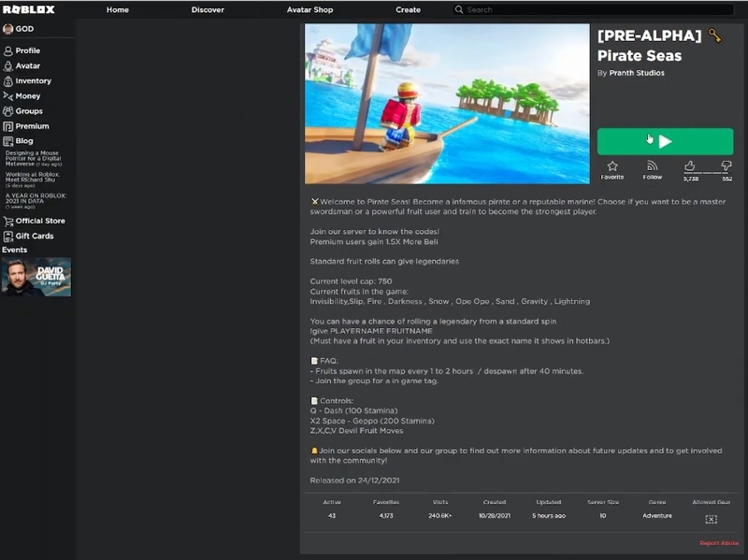Open the Blog sidebar icon

(7, 141)
